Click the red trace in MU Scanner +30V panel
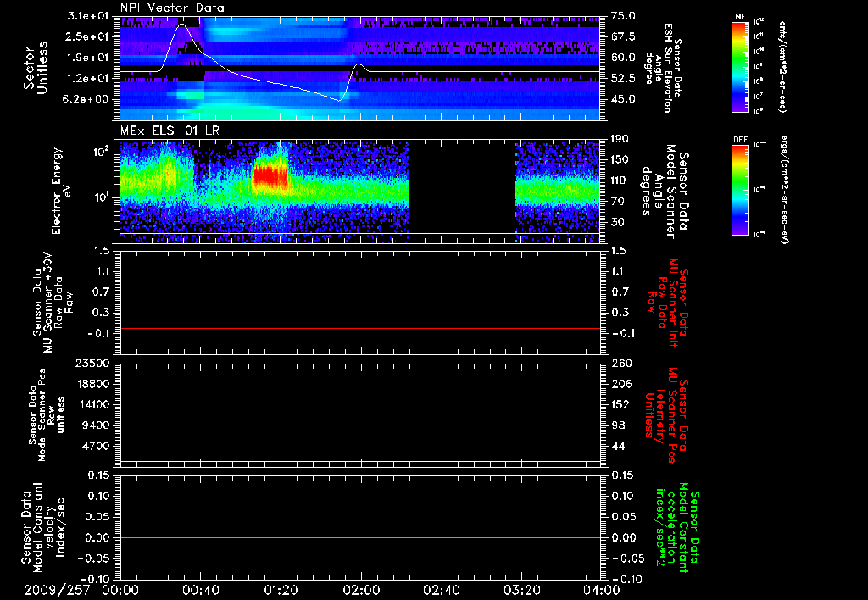 [x=360, y=328]
